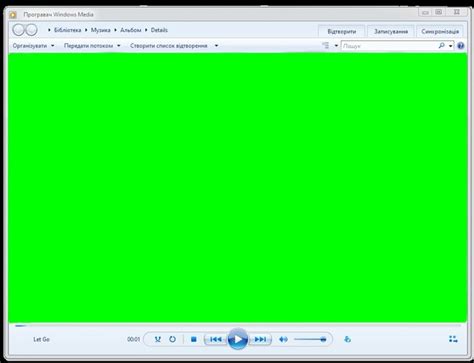Expand breadcrumb arrow before Details
This screenshot has width=474, height=363.
(x=146, y=30)
